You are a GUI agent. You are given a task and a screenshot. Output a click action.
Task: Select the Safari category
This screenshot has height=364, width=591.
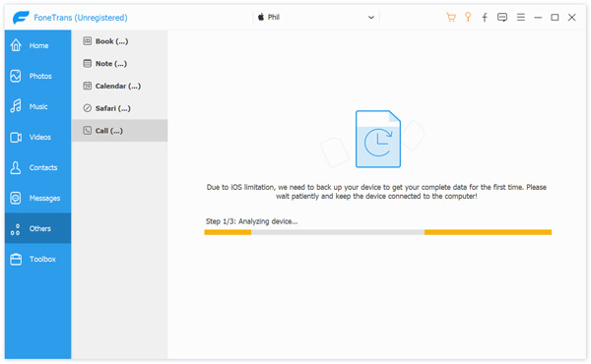119,108
